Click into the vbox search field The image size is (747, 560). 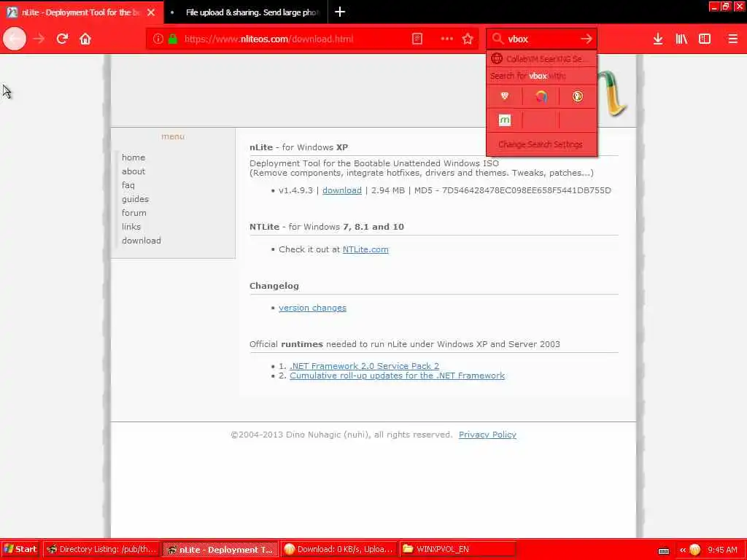[x=541, y=39]
